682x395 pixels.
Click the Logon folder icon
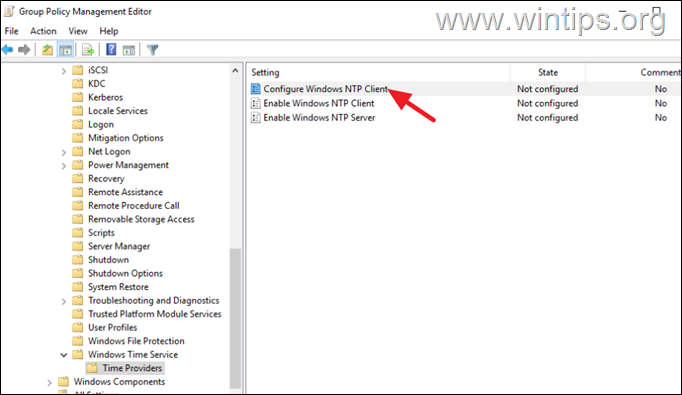click(77, 124)
